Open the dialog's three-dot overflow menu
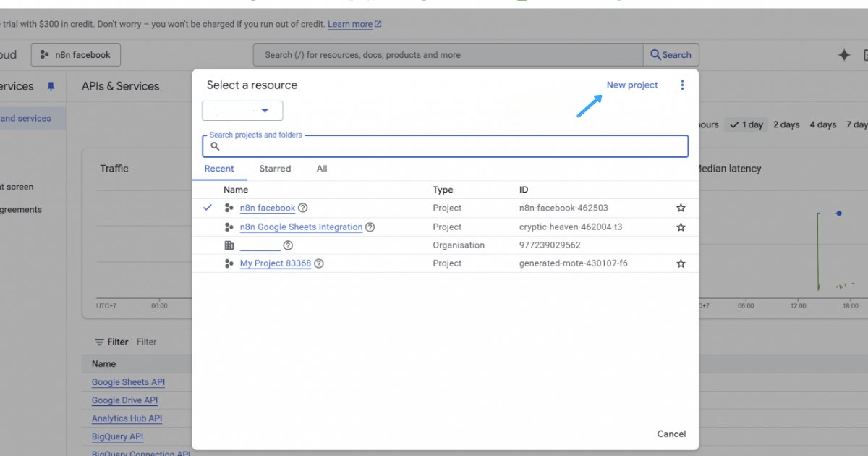The width and height of the screenshot is (868, 456). point(682,85)
